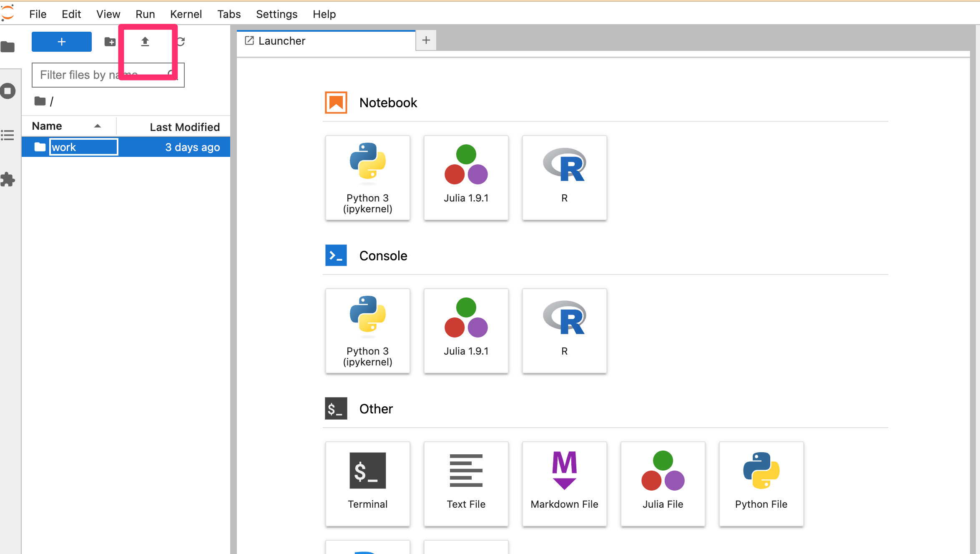980x554 pixels.
Task: Click the blue new launcher button
Action: 62,42
